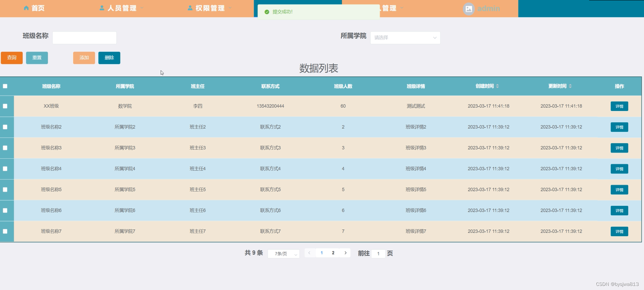Open the 7条/页 page size dropdown
This screenshot has width=644, height=290.
(283, 254)
